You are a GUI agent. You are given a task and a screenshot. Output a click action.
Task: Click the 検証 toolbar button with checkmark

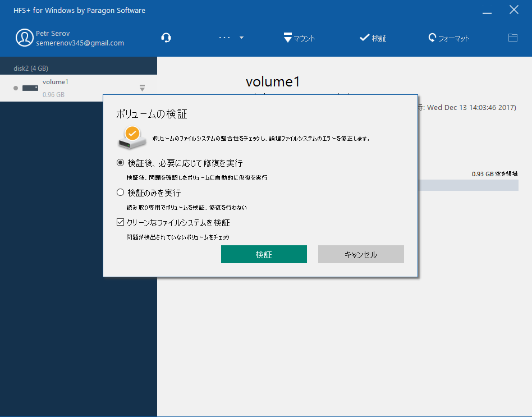pyautogui.click(x=373, y=38)
